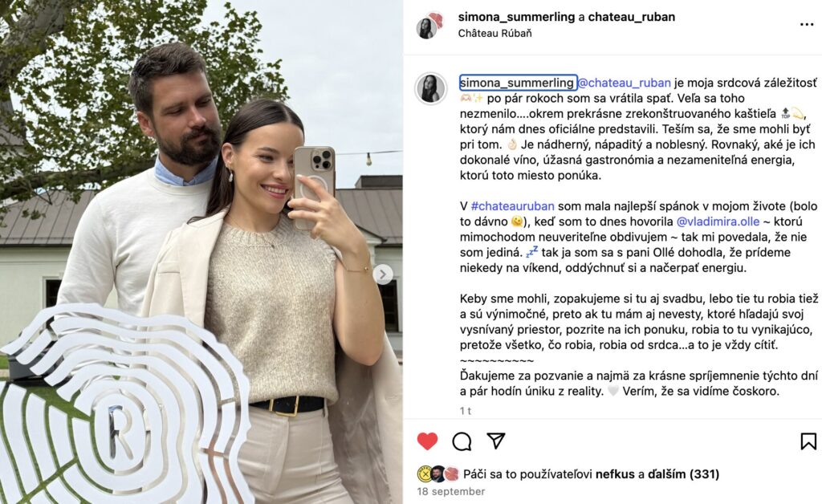Select simona_summerling username in caption

coord(518,83)
